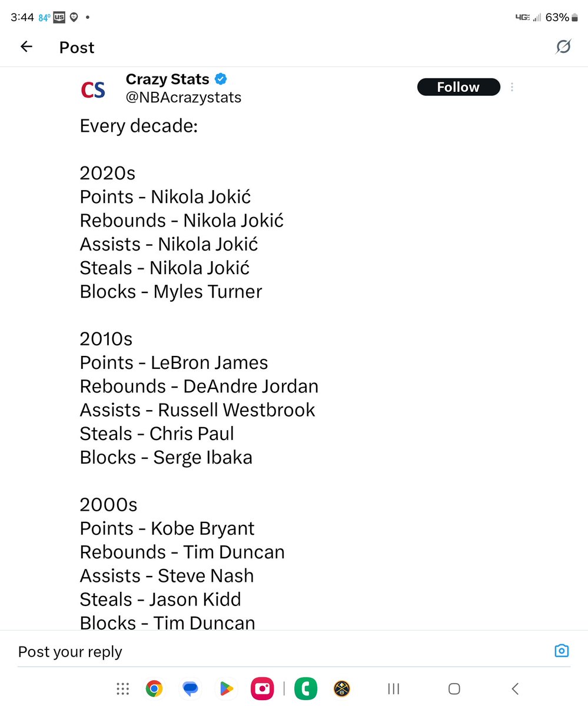Tap the back arrow beside Post
Image resolution: width=588 pixels, height=706 pixels.
click(26, 47)
